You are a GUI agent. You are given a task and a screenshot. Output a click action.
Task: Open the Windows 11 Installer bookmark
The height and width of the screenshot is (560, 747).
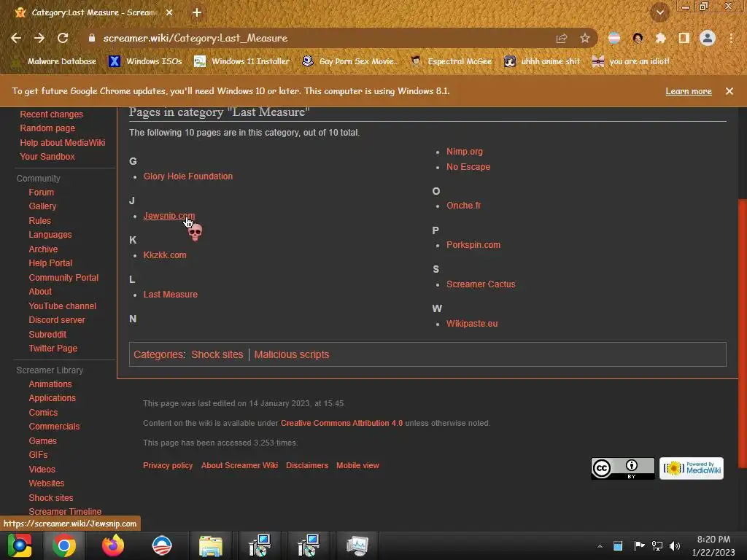242,61
